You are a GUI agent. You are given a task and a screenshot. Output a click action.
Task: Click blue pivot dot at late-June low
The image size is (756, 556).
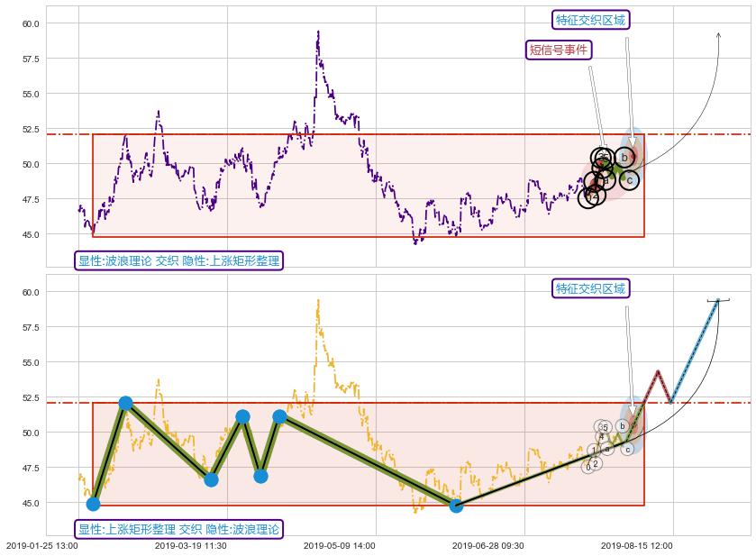coord(456,506)
